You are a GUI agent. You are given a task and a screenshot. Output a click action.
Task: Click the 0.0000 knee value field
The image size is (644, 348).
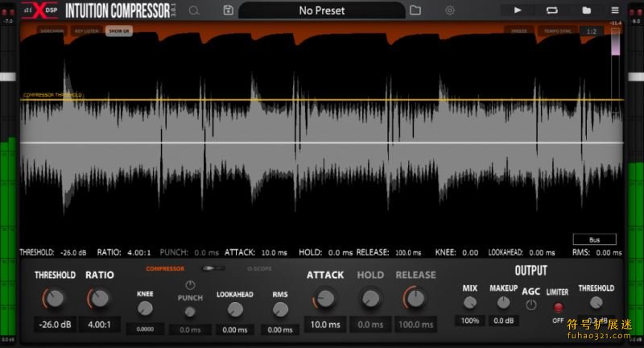pyautogui.click(x=145, y=329)
